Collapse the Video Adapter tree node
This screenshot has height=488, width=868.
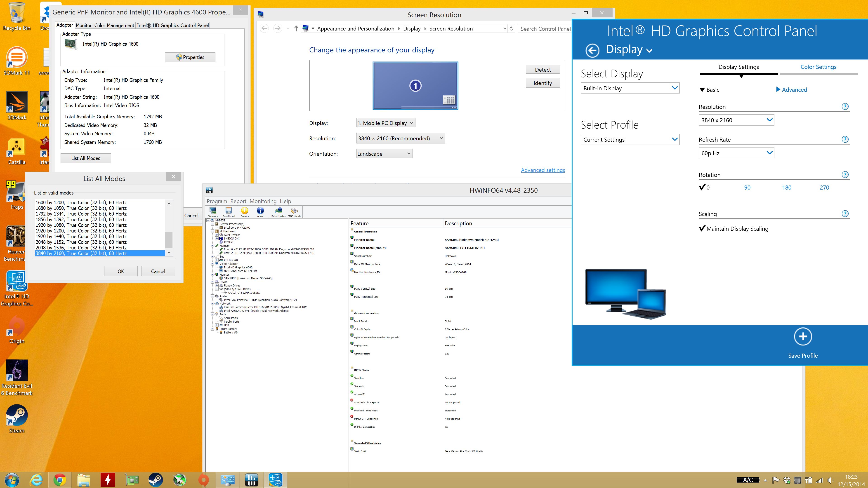click(x=212, y=264)
